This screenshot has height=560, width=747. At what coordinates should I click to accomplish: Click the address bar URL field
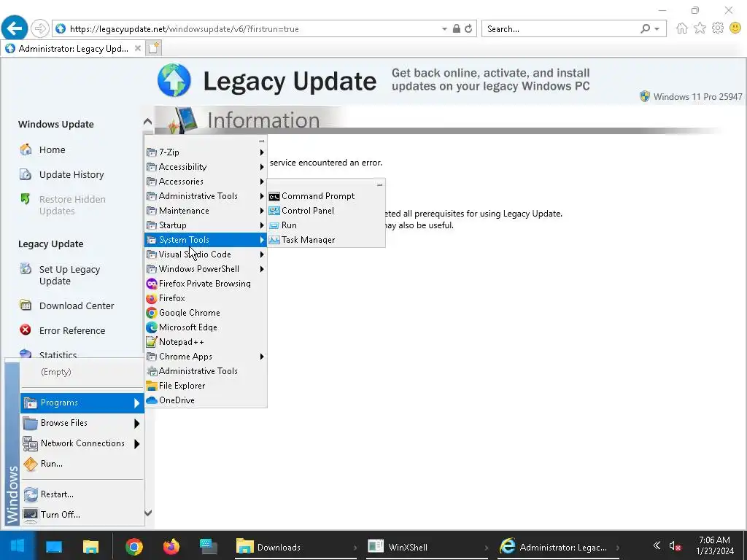tap(252, 29)
